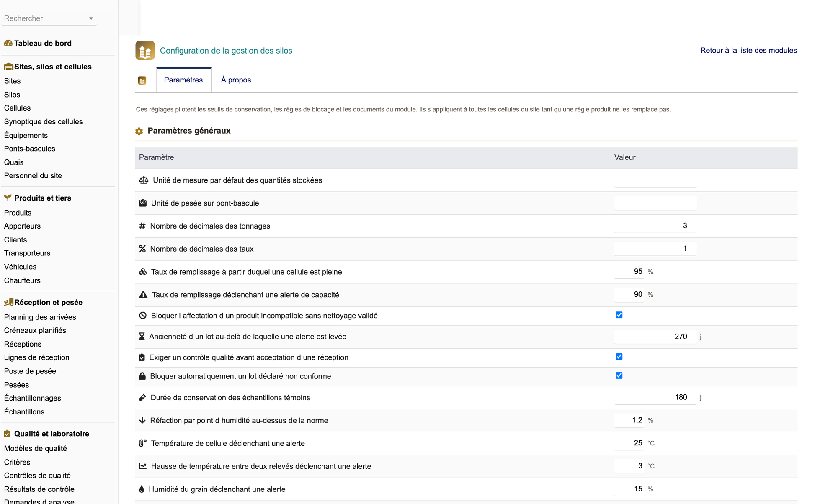Click the chart line icon for Hausse de température
The height and width of the screenshot is (504, 815).
pyautogui.click(x=143, y=466)
